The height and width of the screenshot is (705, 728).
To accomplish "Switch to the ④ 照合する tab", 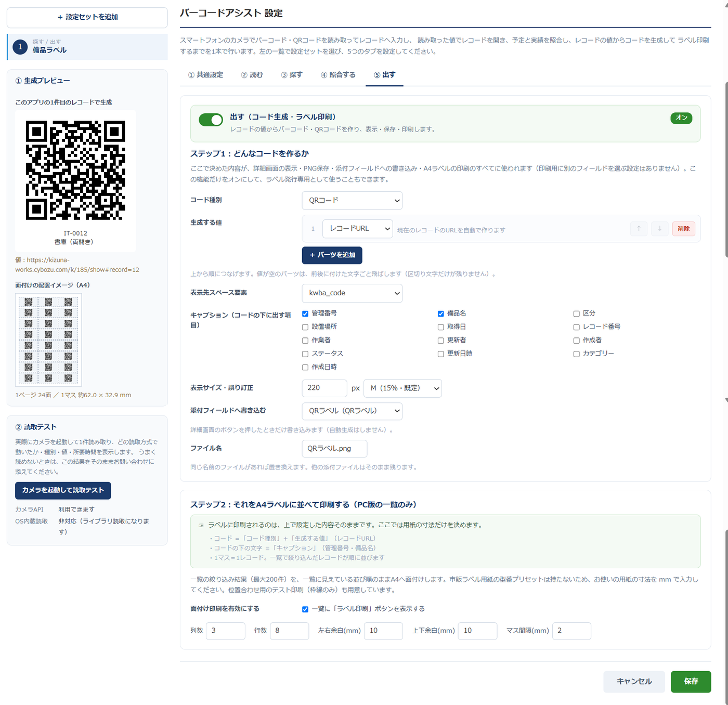I will 338,75.
